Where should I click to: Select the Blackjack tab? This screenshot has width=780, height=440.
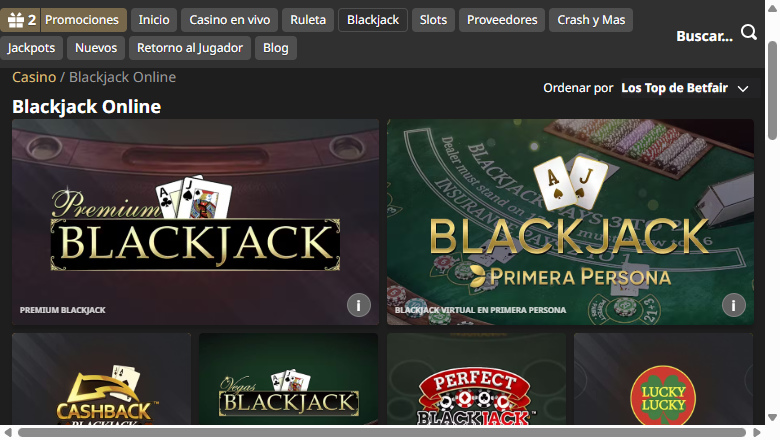pyautogui.click(x=373, y=20)
